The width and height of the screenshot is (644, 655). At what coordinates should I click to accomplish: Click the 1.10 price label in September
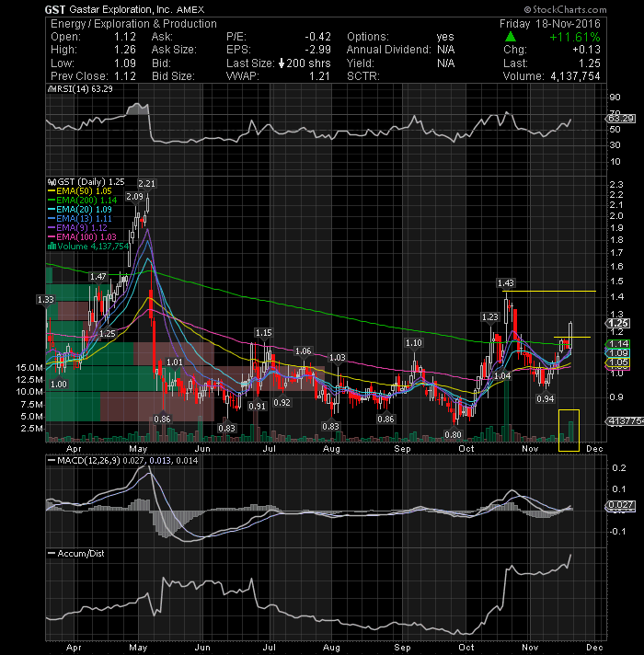tap(414, 342)
